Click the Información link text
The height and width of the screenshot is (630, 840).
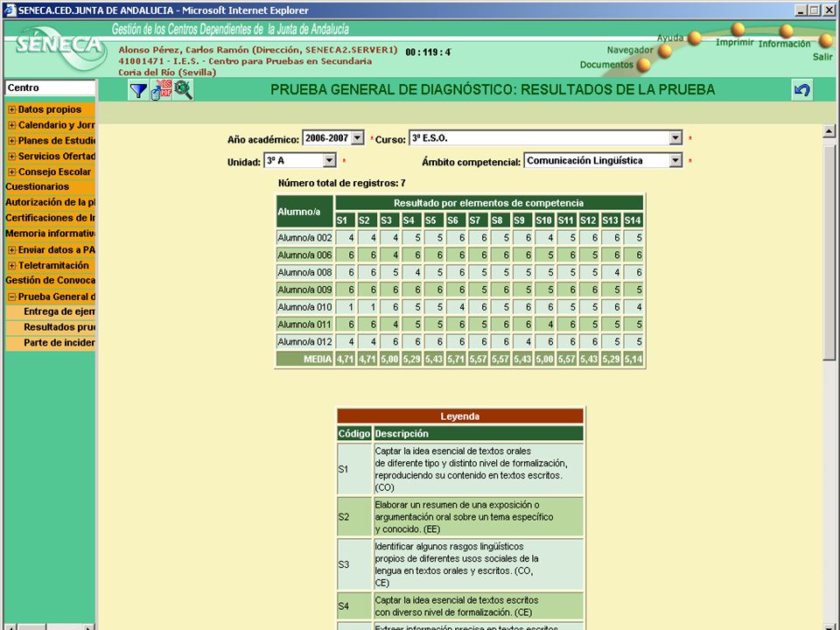(x=784, y=44)
